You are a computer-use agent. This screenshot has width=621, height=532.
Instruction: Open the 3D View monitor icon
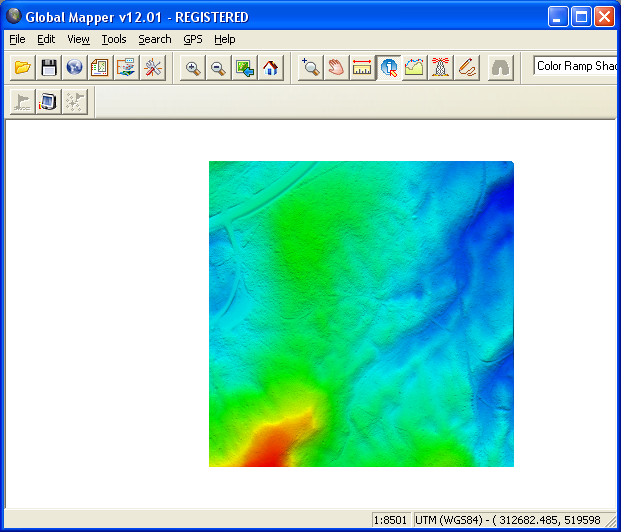click(48, 102)
